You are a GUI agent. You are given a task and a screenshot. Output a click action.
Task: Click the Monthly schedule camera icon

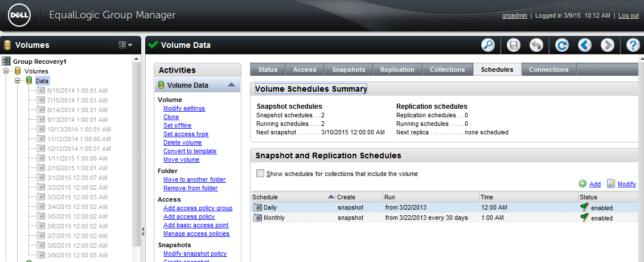coord(257,218)
